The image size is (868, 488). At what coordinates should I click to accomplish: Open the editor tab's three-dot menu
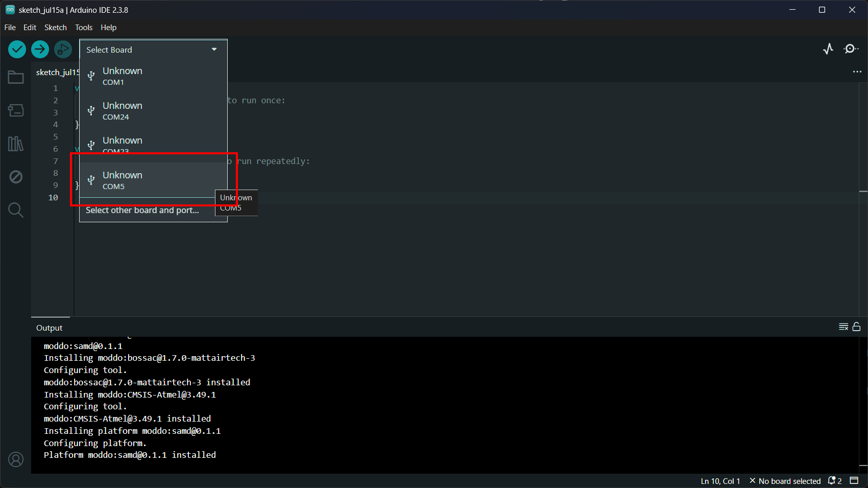[857, 72]
